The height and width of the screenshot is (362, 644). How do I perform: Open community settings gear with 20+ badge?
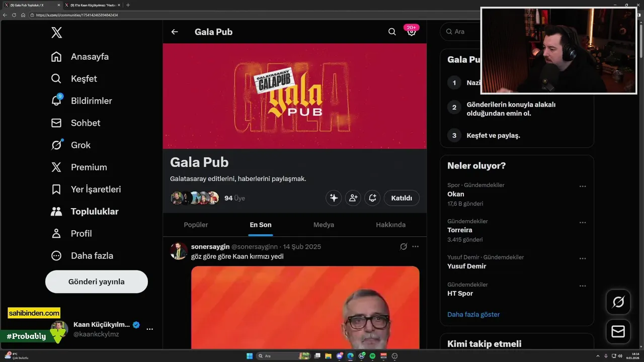412,32
